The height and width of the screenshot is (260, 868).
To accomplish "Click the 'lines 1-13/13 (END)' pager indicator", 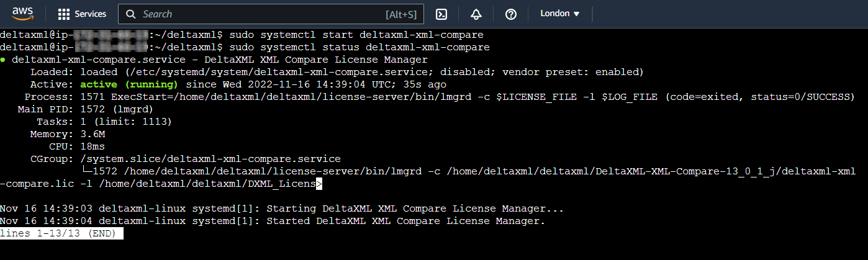I will pos(61,233).
